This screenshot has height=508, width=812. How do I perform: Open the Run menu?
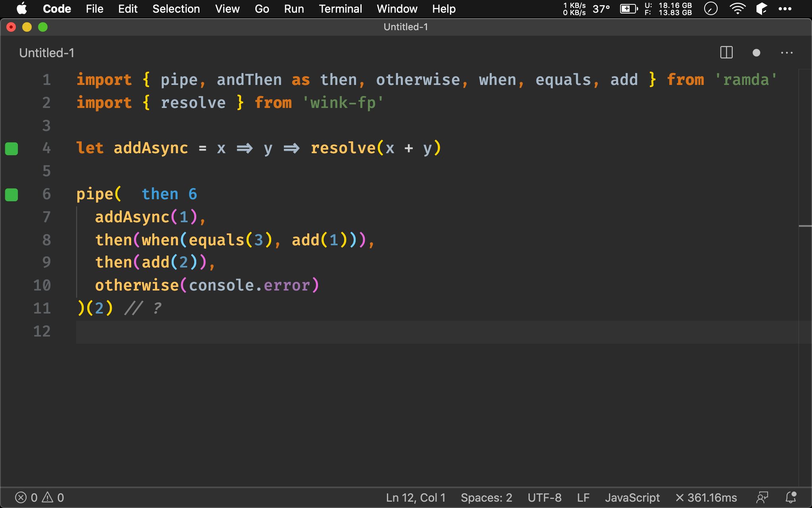294,9
